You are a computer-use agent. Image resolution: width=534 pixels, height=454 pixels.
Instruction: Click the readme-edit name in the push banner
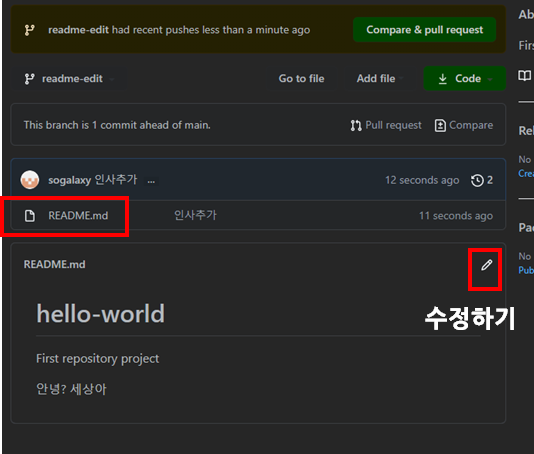click(78, 30)
